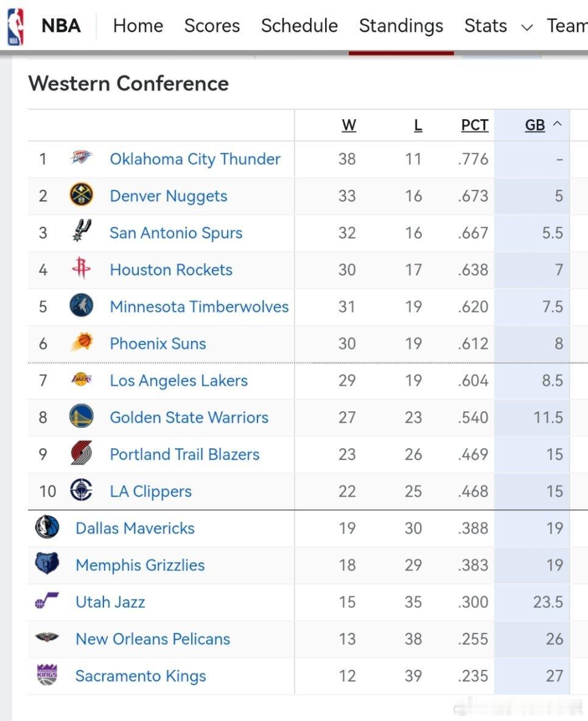
Task: Click the Houston Rockets logo icon
Action: click(82, 270)
